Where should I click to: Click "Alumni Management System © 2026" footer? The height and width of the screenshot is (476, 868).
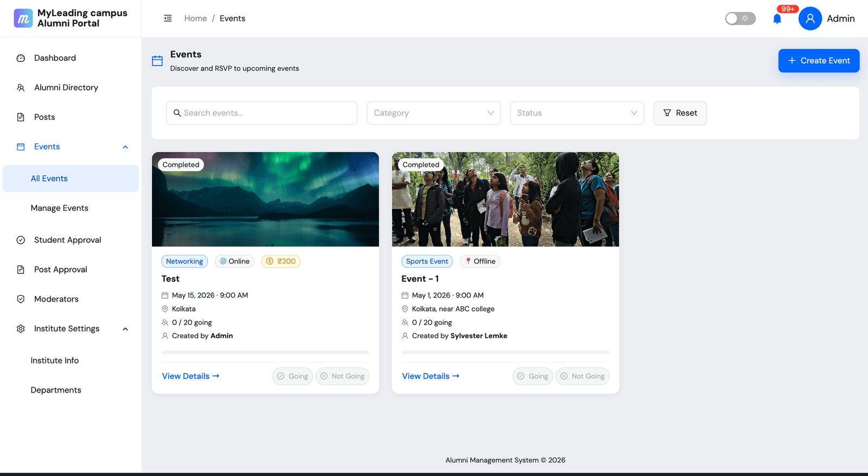(505, 460)
